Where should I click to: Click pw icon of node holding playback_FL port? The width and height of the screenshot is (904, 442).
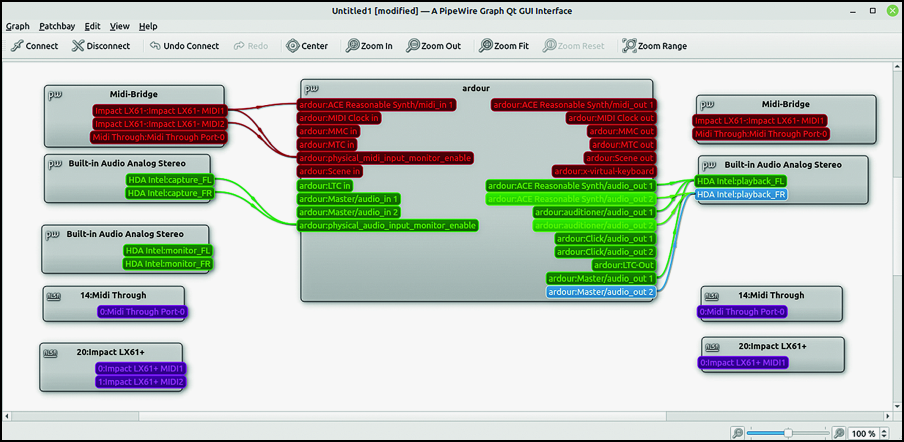pyautogui.click(x=709, y=165)
